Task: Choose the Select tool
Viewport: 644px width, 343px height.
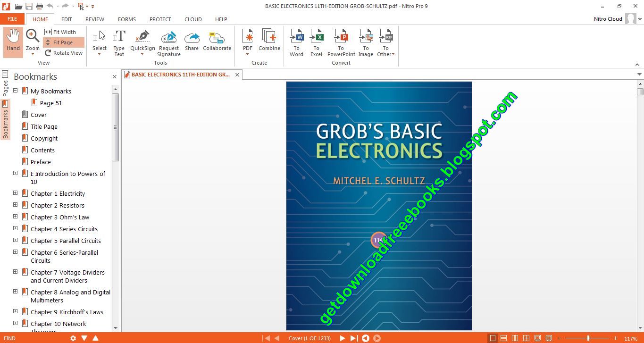Action: point(99,40)
